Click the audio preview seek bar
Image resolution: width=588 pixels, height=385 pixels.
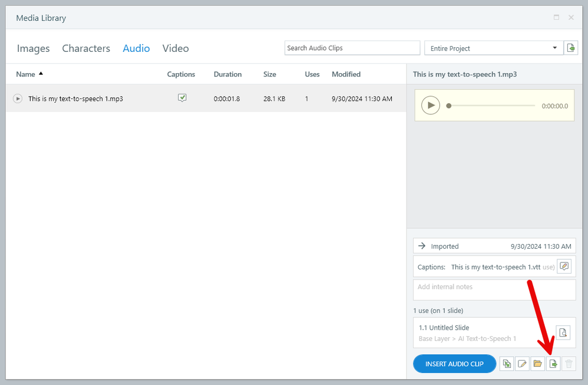tap(492, 106)
